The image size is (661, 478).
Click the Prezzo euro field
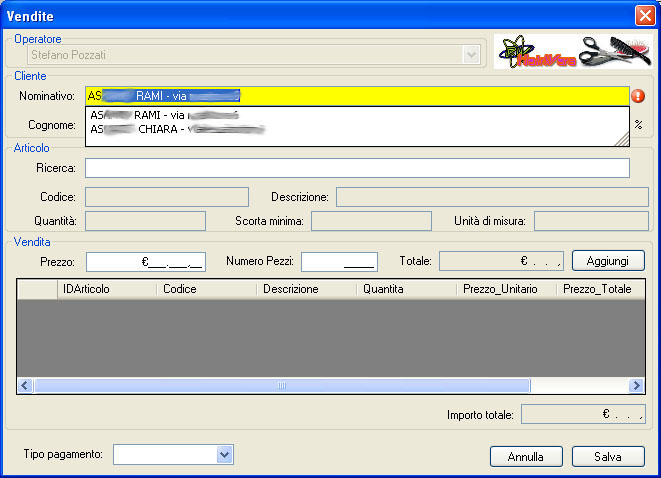tap(146, 262)
